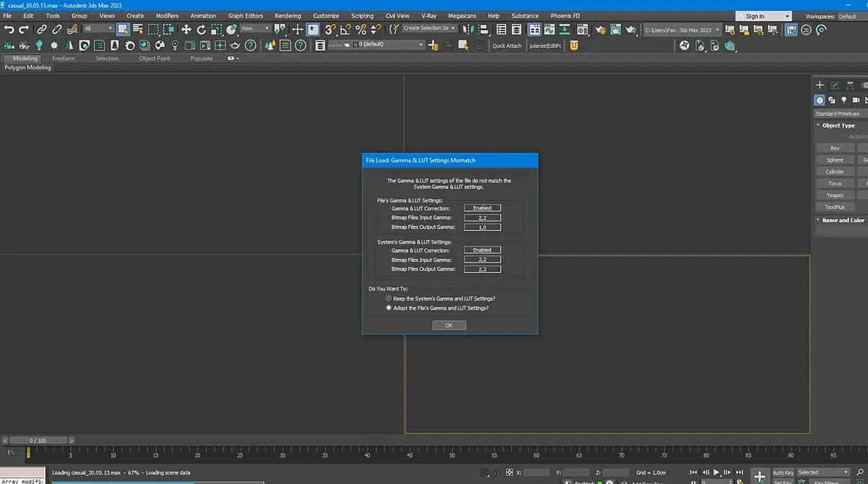Click the Percent Snap icon
The image size is (868, 484).
click(x=360, y=29)
